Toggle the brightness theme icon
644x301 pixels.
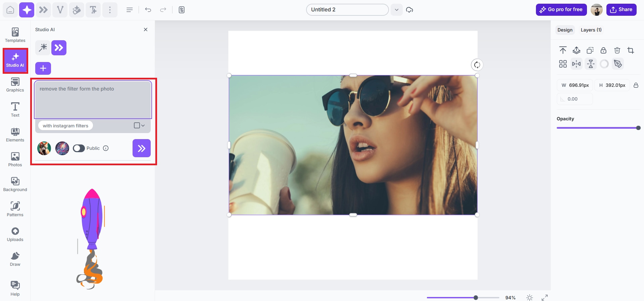click(x=530, y=298)
